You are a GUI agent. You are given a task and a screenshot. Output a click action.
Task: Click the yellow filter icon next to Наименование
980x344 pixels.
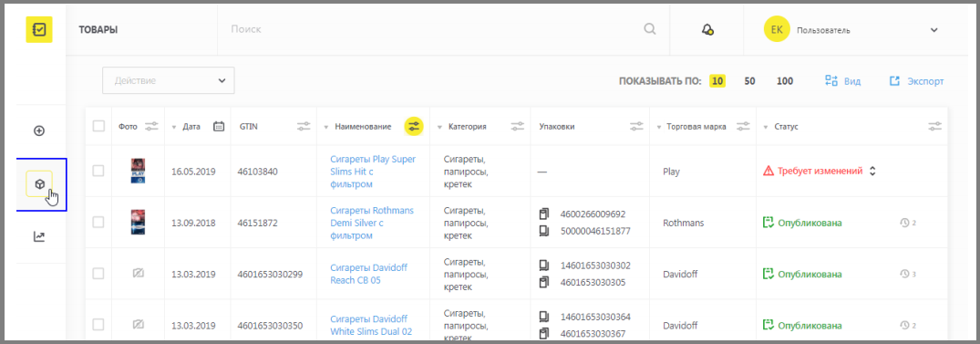coord(414,126)
